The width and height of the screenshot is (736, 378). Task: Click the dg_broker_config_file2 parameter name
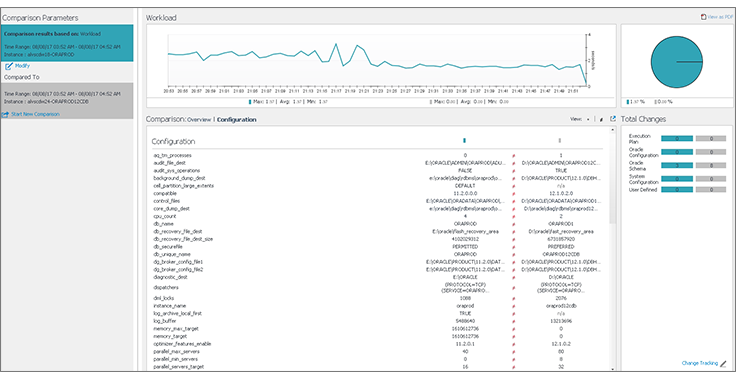(178, 270)
